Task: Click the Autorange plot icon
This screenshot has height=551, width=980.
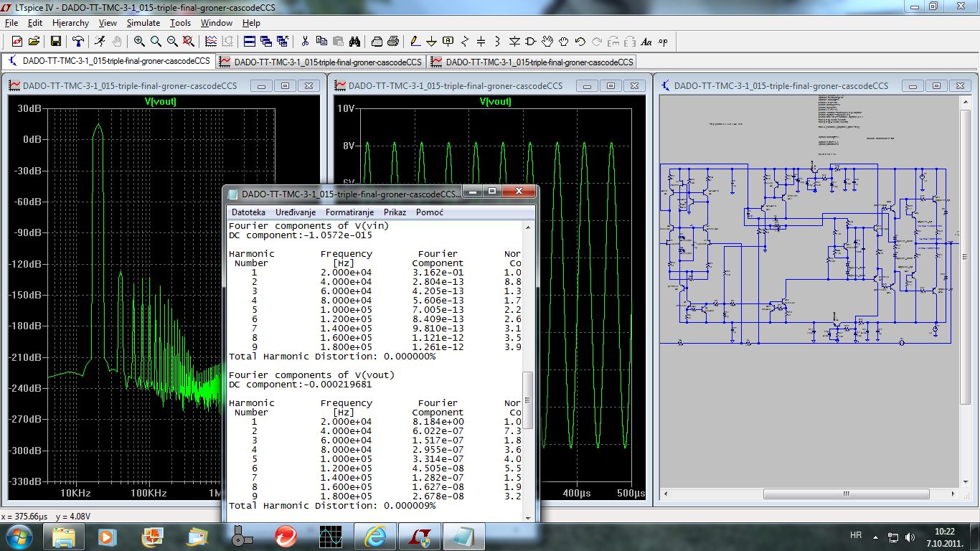Action: [211, 42]
